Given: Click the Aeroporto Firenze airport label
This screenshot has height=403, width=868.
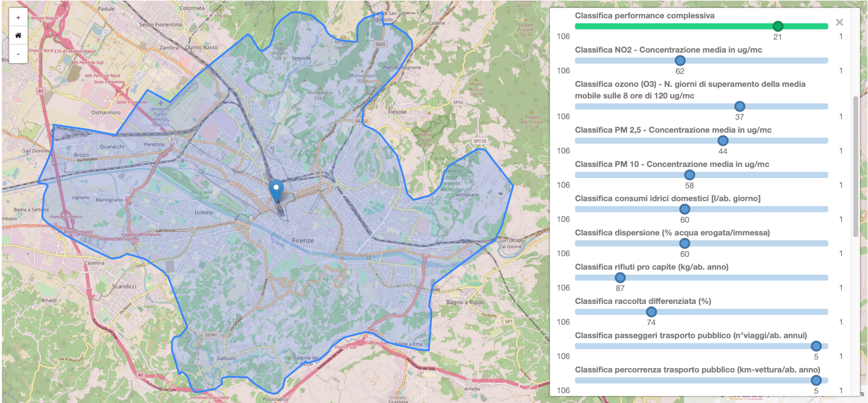Looking at the screenshot, I should coord(160,114).
